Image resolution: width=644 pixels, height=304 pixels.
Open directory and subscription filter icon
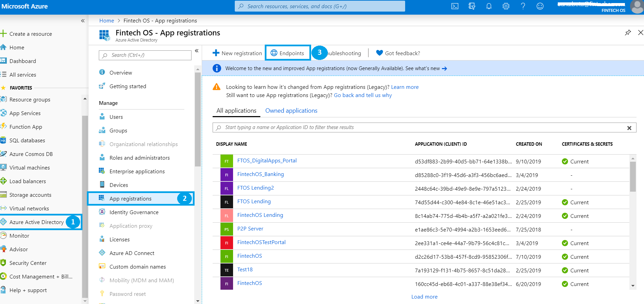point(472,6)
